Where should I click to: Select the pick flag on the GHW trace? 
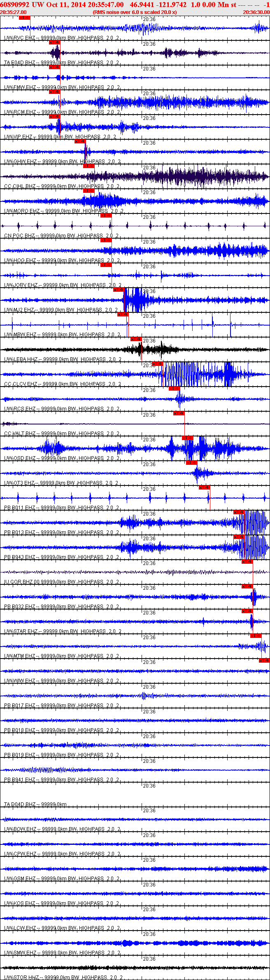coord(80,141)
